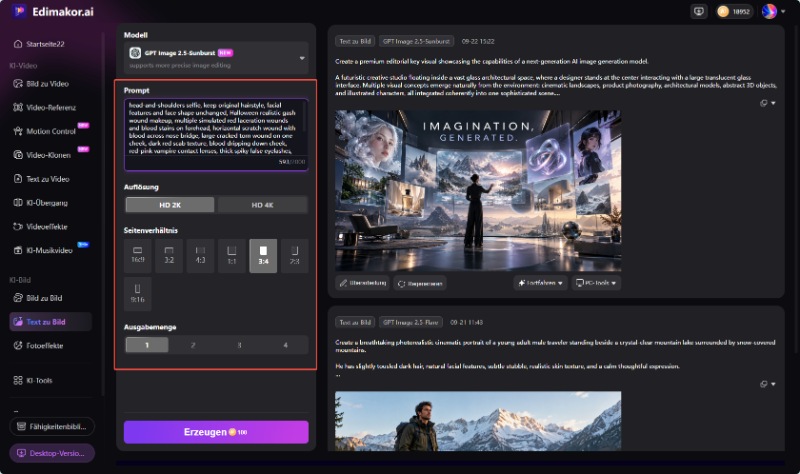This screenshot has width=800, height=474.
Task: Click the Text zu Bild tag in the 09-22 entry
Action: [355, 41]
